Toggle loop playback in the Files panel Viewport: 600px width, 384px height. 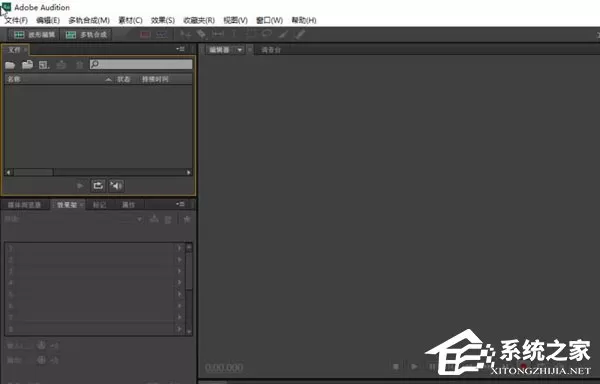tap(98, 186)
